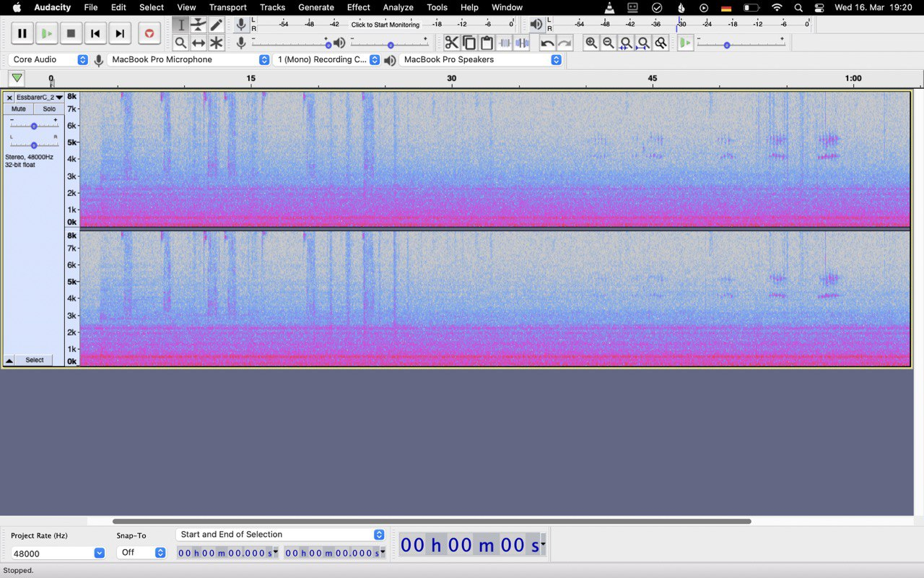Viewport: 924px width, 578px height.
Task: Expand the Project Rate 48000 dropdown
Action: click(99, 553)
